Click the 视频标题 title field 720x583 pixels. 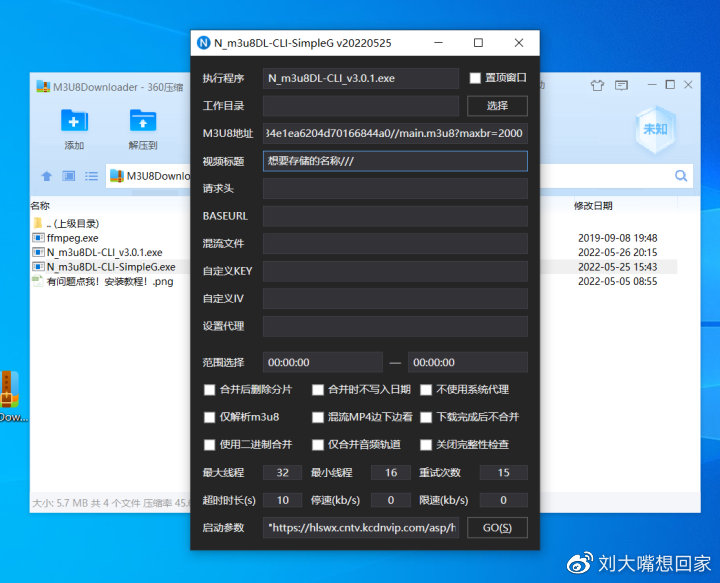tap(395, 161)
